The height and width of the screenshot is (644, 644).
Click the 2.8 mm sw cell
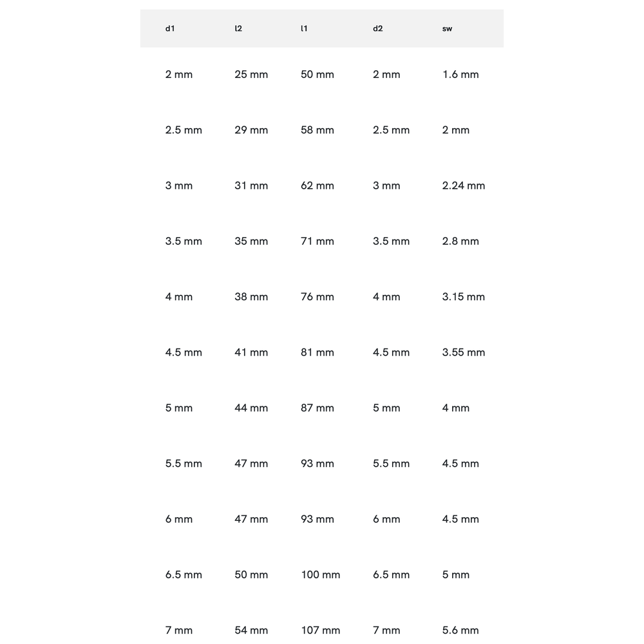click(460, 241)
